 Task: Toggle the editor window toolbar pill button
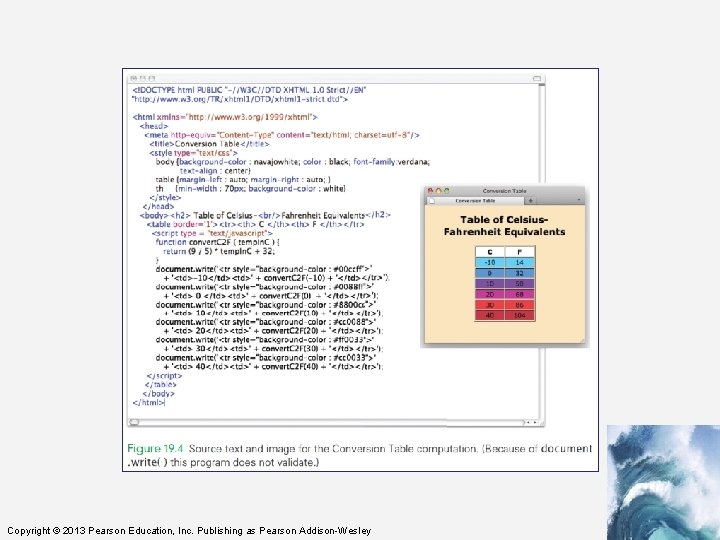pyautogui.click(x=537, y=79)
